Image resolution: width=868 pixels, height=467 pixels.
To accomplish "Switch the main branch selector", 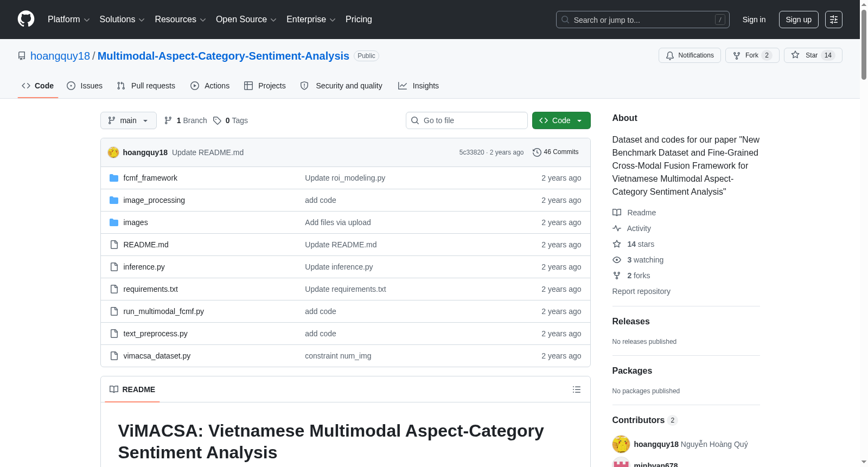I will 129,120.
